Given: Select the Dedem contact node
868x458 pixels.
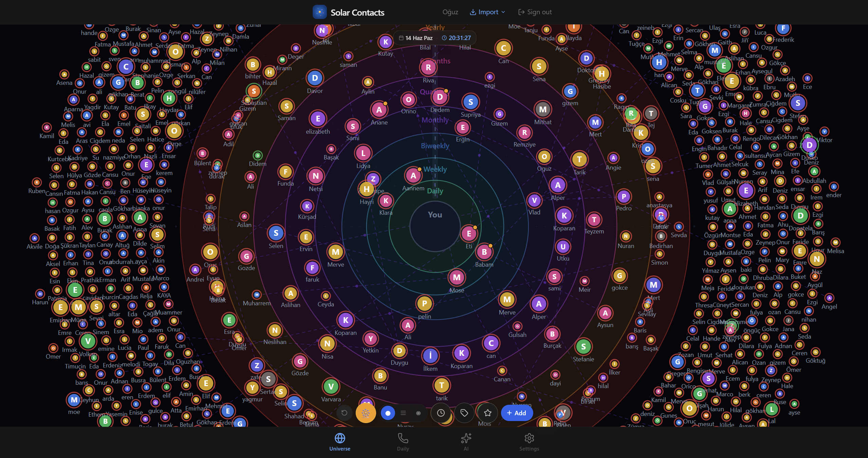Looking at the screenshot, I should [x=440, y=97].
